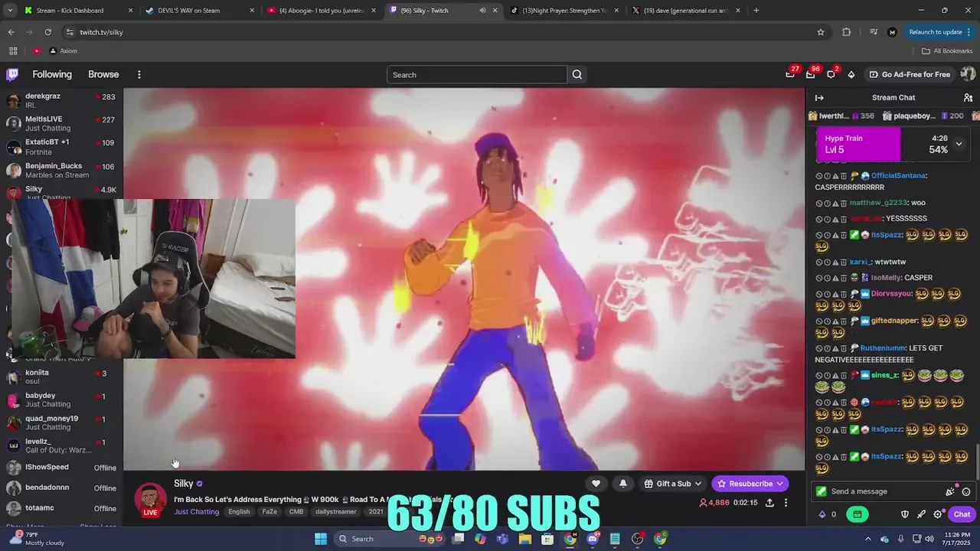980x551 pixels.
Task: Click the Bits cheer icon in chat input
Action: pos(950,491)
